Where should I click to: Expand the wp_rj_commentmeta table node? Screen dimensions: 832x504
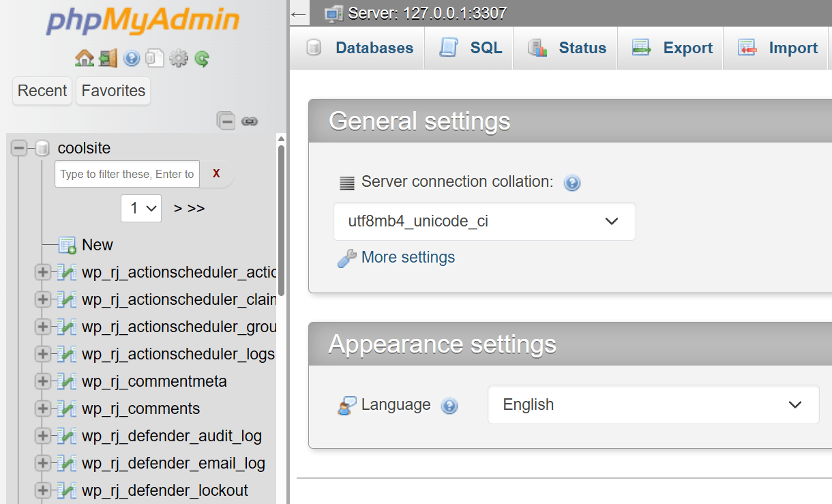point(42,381)
